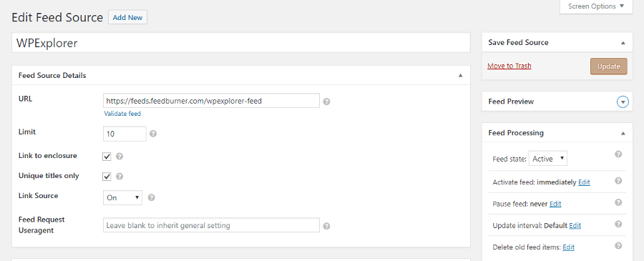This screenshot has width=644, height=261.
Task: Click help icon beside Limit field
Action: (x=153, y=134)
